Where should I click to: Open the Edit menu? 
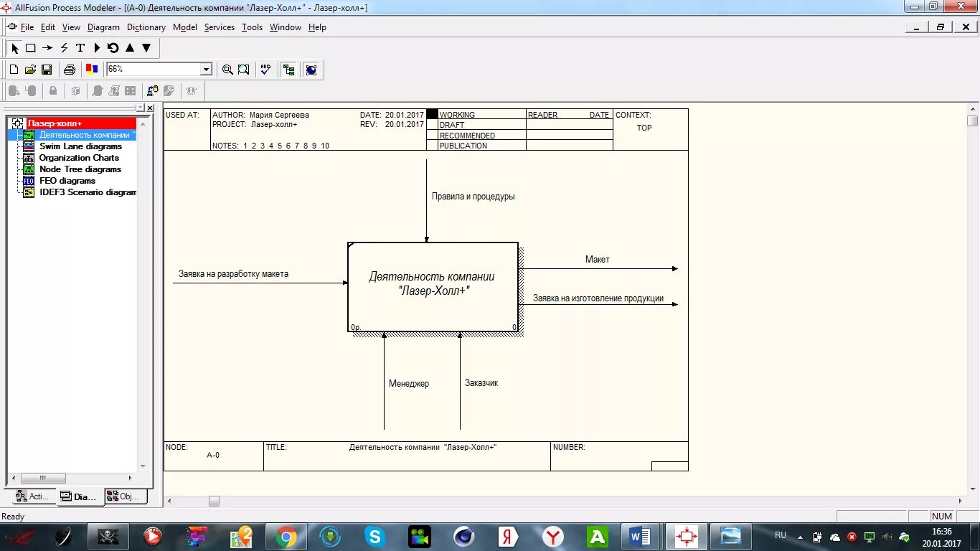(x=48, y=27)
